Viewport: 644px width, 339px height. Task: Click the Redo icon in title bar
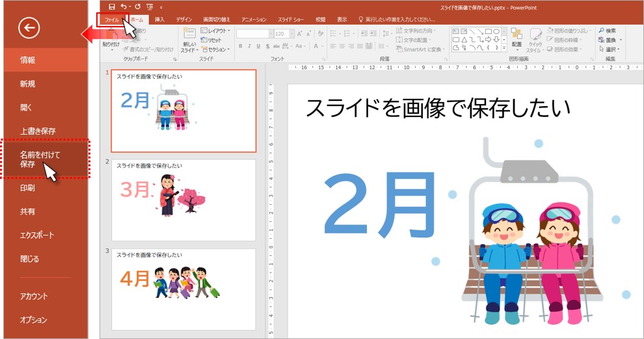click(x=137, y=7)
